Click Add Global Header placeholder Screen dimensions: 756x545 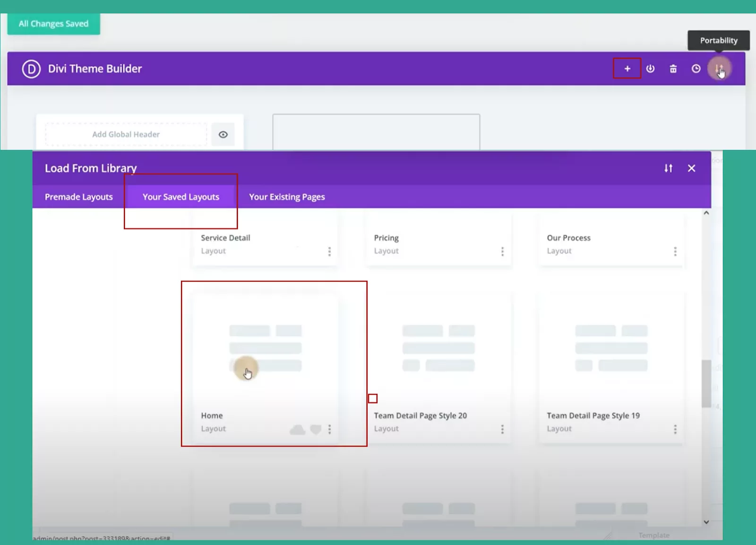(x=126, y=134)
